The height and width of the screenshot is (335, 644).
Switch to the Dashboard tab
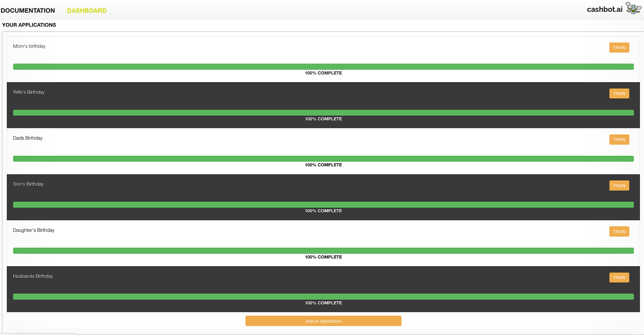pyautogui.click(x=87, y=10)
